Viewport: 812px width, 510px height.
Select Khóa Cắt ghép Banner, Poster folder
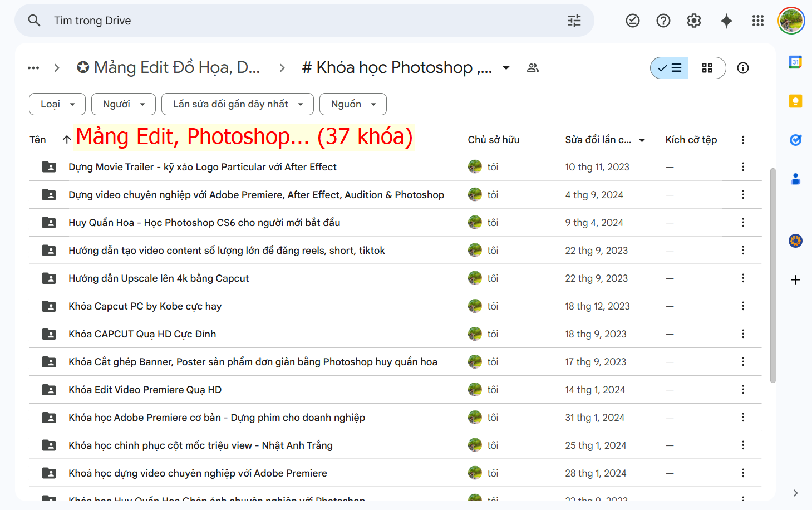pos(253,362)
